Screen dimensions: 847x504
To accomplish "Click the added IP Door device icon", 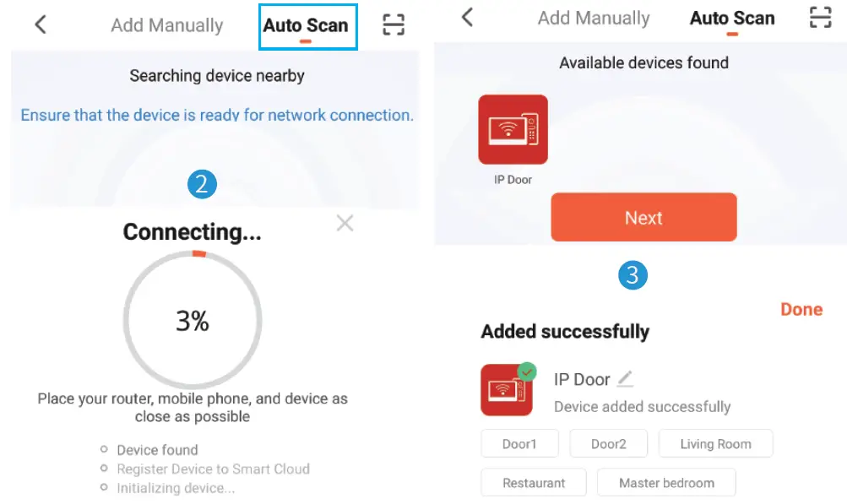I will click(508, 389).
